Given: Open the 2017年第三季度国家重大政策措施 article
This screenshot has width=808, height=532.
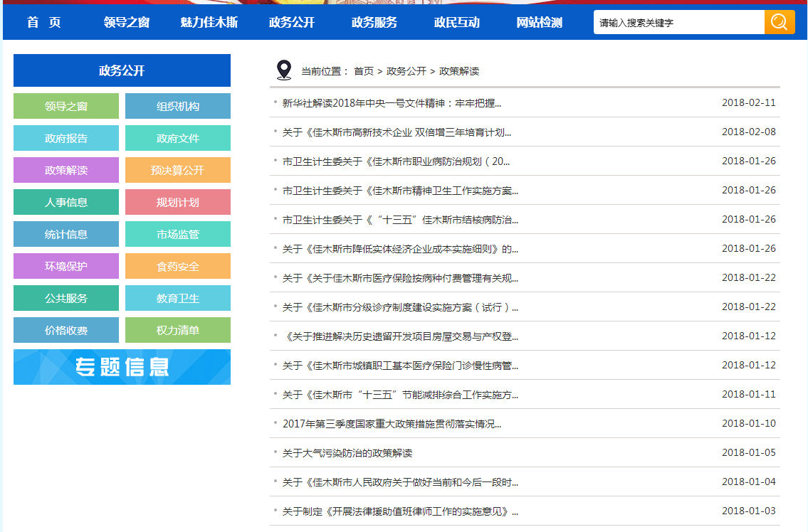Looking at the screenshot, I should (392, 424).
